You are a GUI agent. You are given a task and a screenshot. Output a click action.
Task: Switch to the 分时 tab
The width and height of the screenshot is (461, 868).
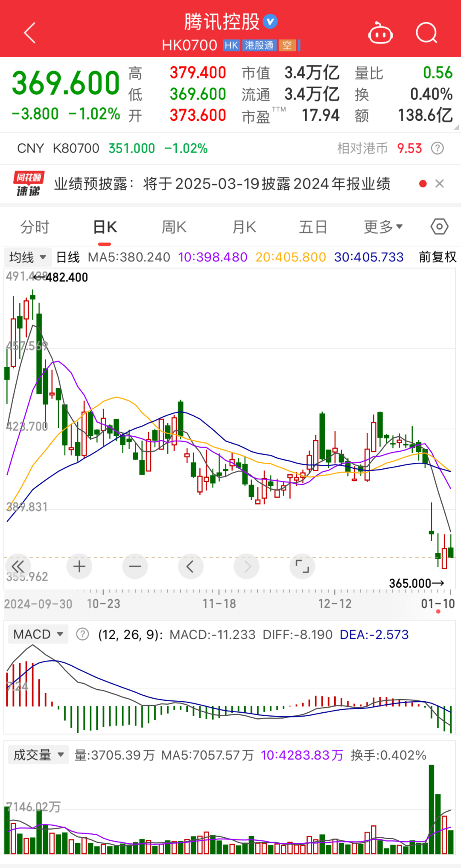(x=35, y=227)
